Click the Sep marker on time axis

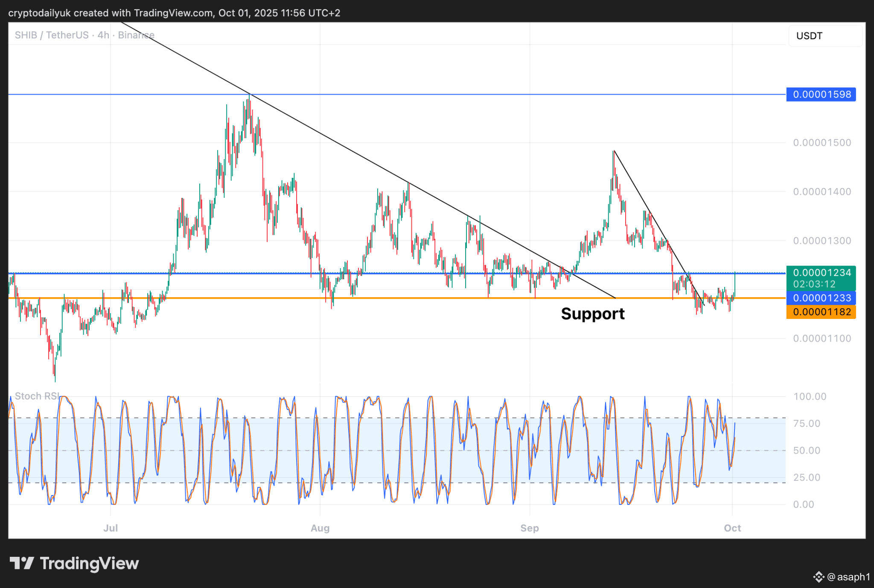pos(530,528)
